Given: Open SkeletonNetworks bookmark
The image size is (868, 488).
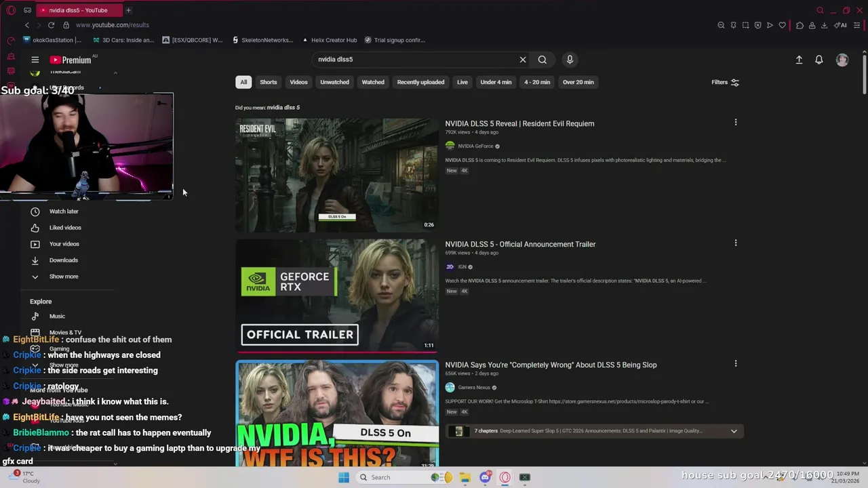Looking at the screenshot, I should coord(262,40).
